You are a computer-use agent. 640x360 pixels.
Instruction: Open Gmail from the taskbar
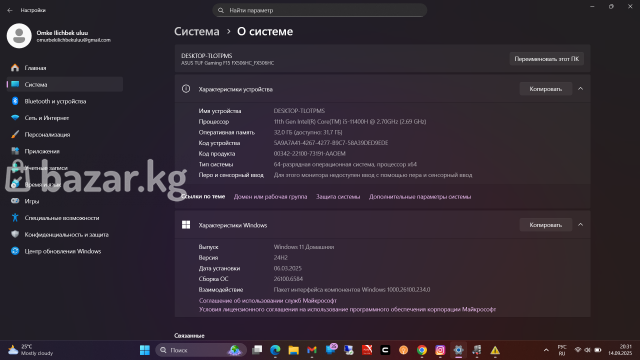[312, 350]
